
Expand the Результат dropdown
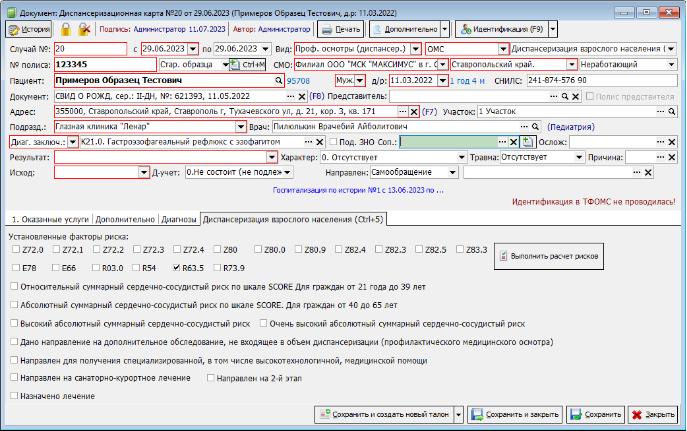tap(272, 157)
